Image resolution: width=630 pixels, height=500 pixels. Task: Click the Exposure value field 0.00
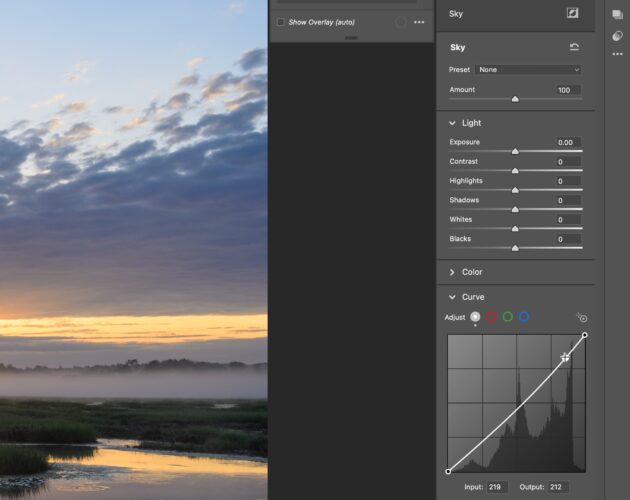tap(567, 142)
